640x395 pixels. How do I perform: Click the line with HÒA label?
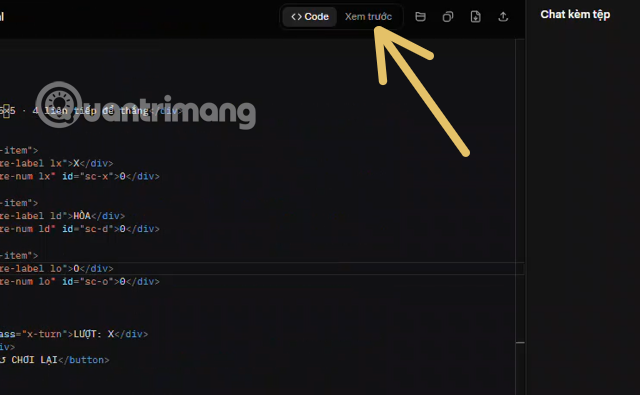[x=62, y=215]
